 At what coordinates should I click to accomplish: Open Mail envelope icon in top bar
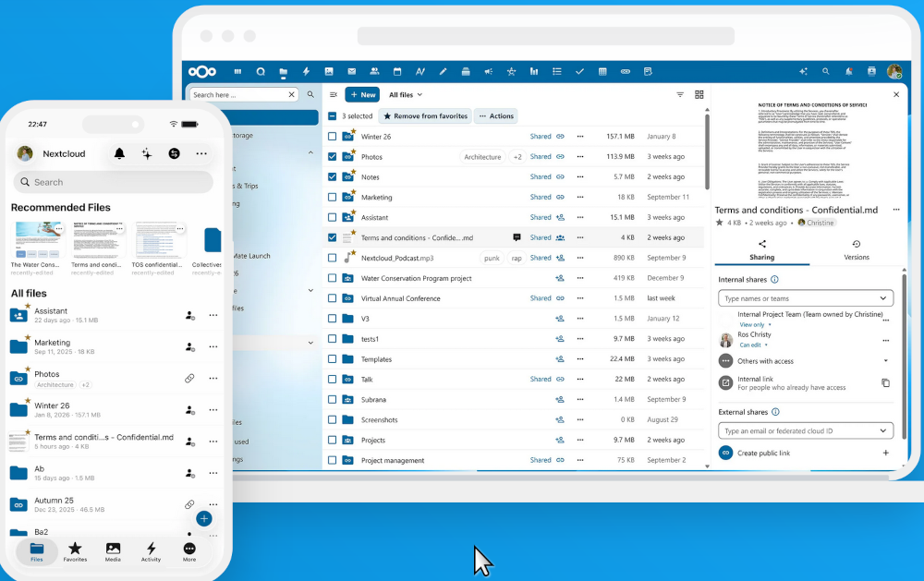352,72
